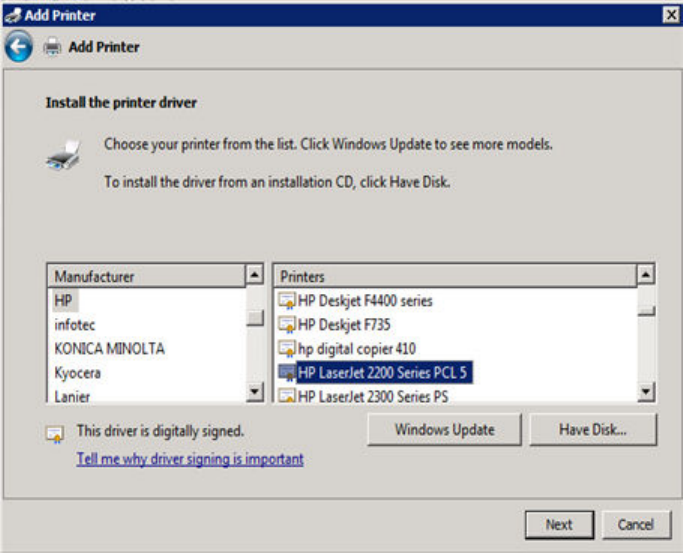
Task: Select KONICA MINOLTA manufacturer
Action: pyautogui.click(x=109, y=349)
